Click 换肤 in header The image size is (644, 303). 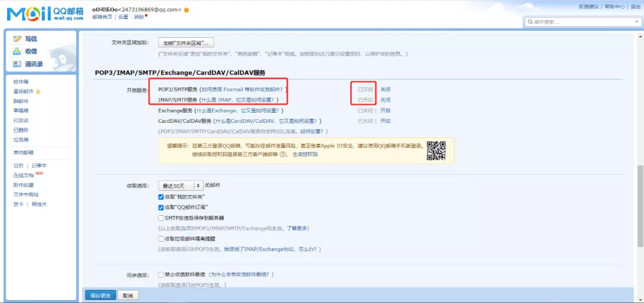point(139,17)
